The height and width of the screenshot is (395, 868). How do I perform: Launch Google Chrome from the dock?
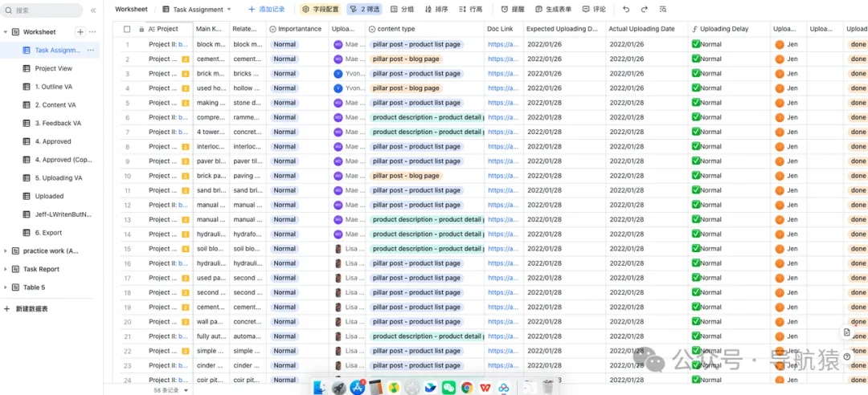pyautogui.click(x=467, y=387)
